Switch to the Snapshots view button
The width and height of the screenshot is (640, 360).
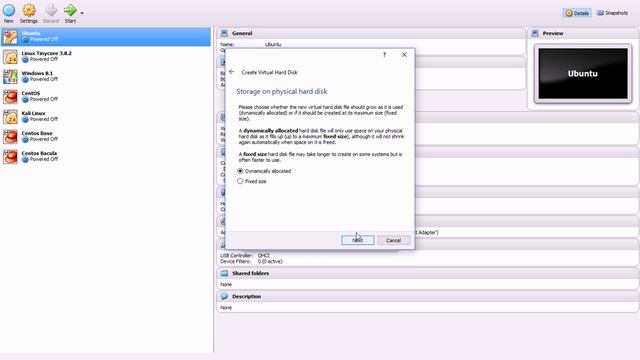click(612, 13)
